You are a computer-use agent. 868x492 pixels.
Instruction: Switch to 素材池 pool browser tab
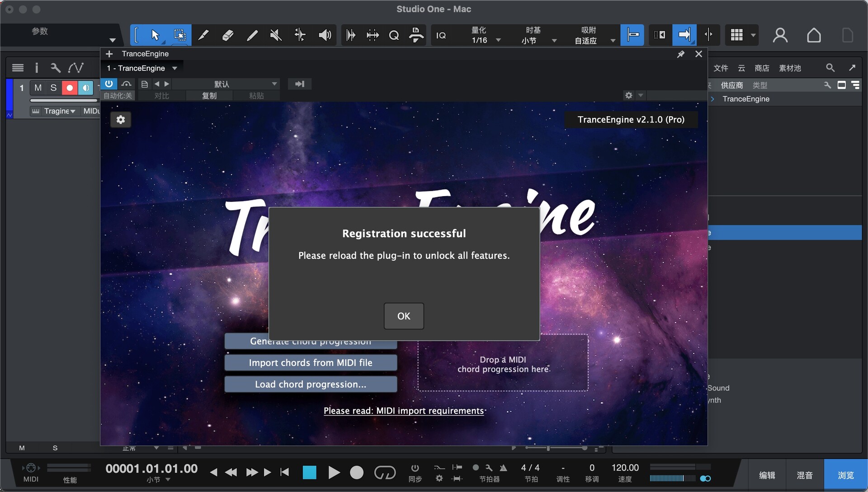pos(790,68)
